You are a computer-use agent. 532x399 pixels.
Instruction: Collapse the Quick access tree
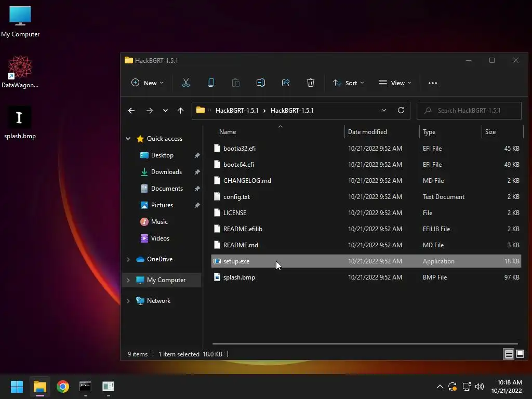(128, 138)
